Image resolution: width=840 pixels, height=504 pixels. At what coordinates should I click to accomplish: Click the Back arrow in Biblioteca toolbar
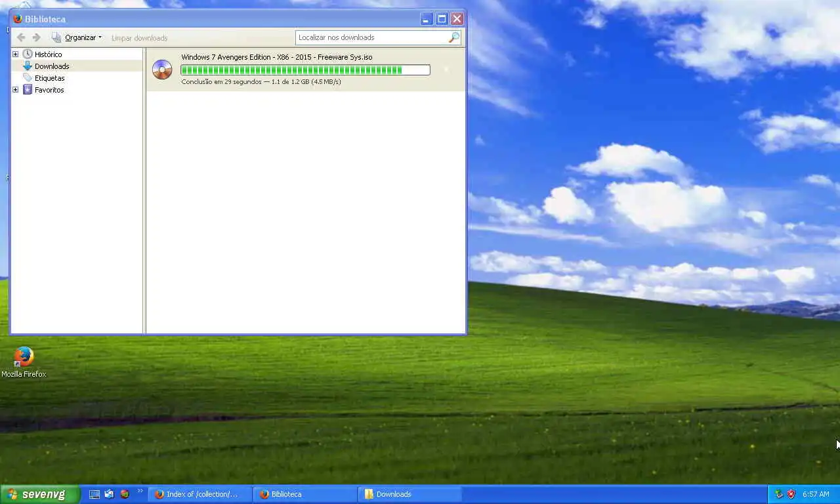[x=21, y=37]
